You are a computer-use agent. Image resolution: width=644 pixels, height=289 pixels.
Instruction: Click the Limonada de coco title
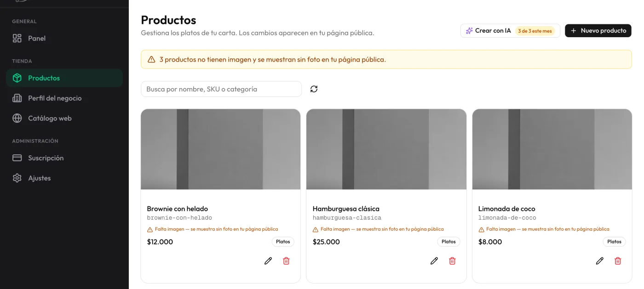tap(507, 209)
